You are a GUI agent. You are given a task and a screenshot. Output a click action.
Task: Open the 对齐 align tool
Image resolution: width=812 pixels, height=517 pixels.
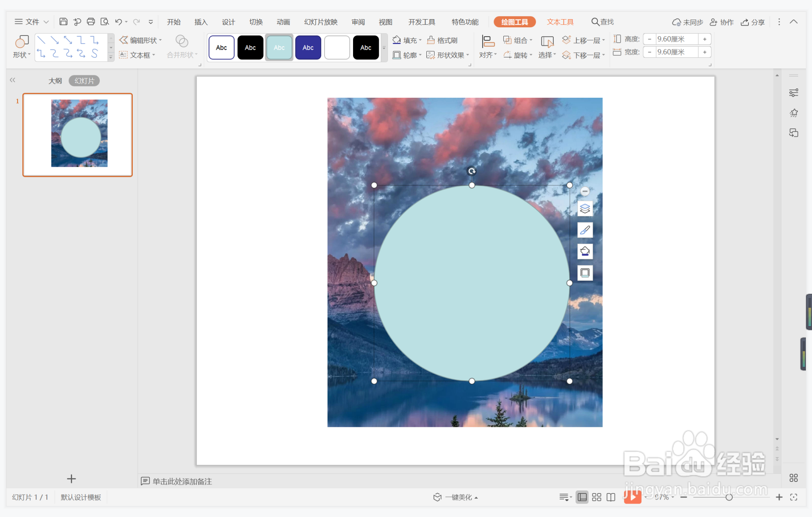click(x=487, y=46)
